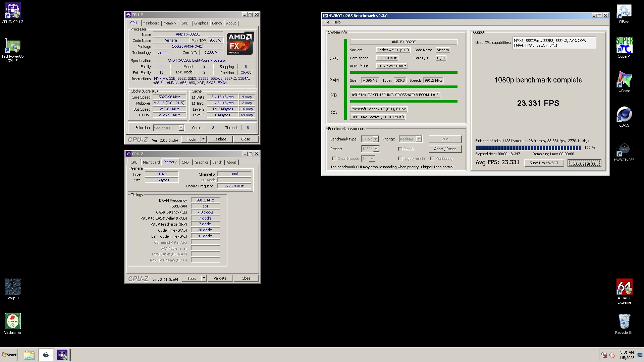This screenshot has height=362, width=644.
Task: Click the show desktop tray icon
Action: [640, 355]
